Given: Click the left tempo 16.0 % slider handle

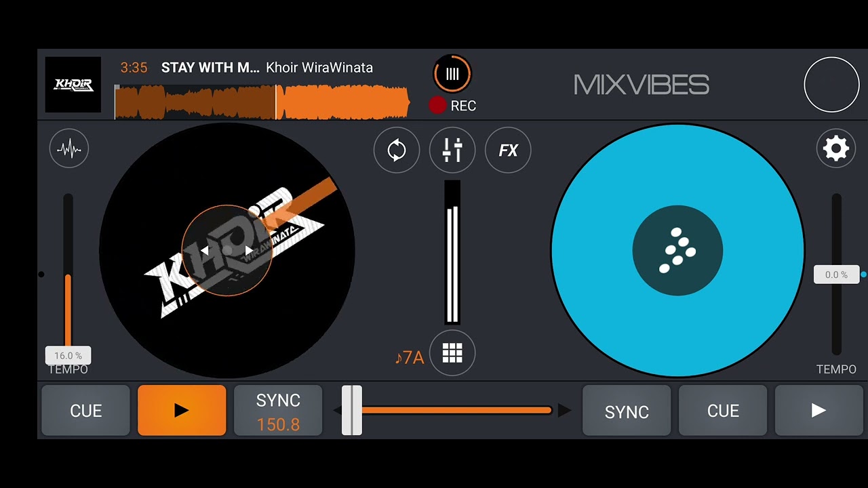Looking at the screenshot, I should coord(68,355).
